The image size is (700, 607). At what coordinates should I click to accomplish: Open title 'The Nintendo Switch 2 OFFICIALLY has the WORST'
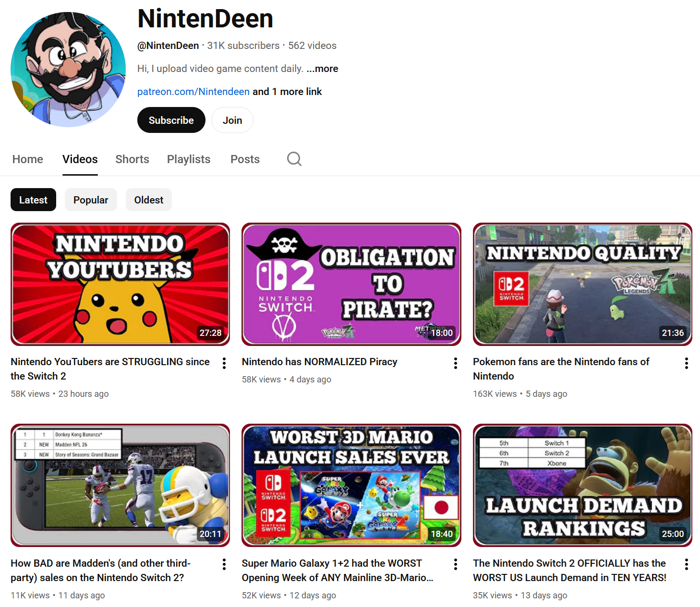570,571
